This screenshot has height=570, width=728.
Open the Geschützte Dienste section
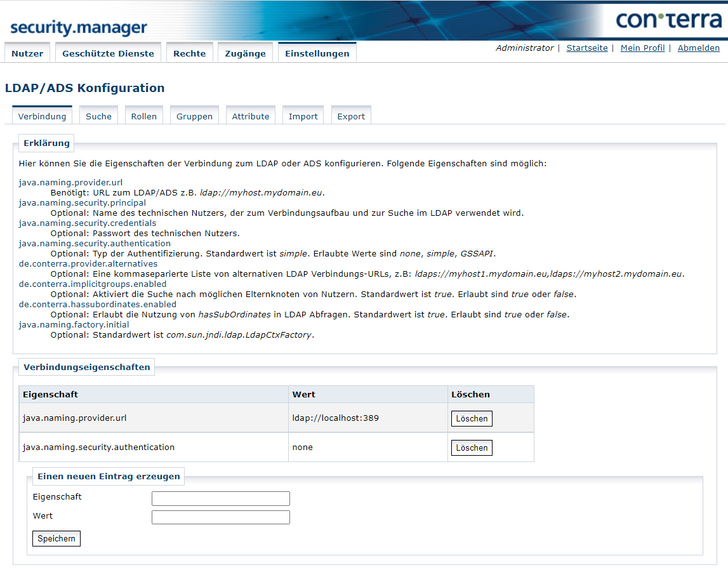(108, 53)
